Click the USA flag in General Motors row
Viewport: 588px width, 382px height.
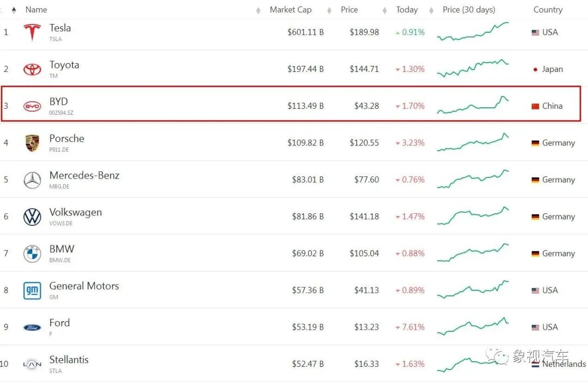tap(535, 291)
